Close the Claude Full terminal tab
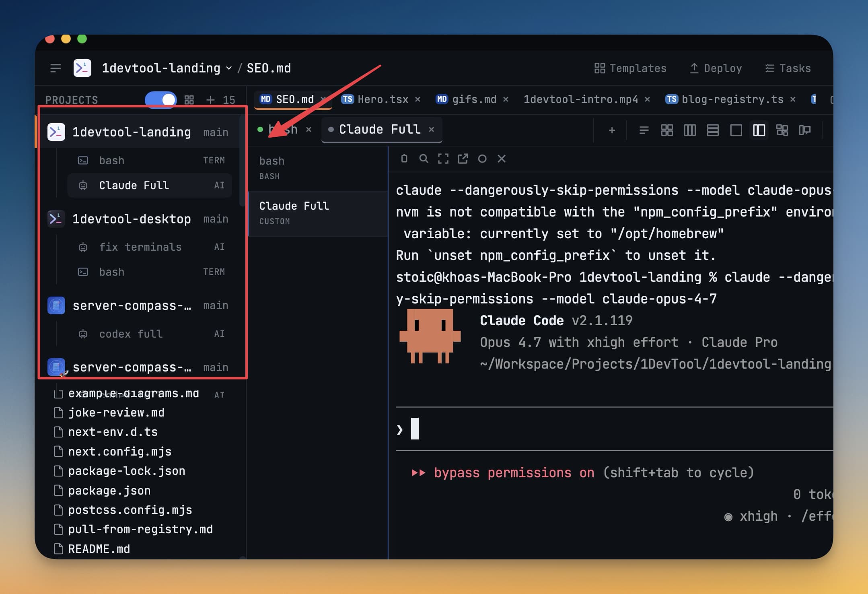Screen dimensions: 868x594 pos(432,130)
